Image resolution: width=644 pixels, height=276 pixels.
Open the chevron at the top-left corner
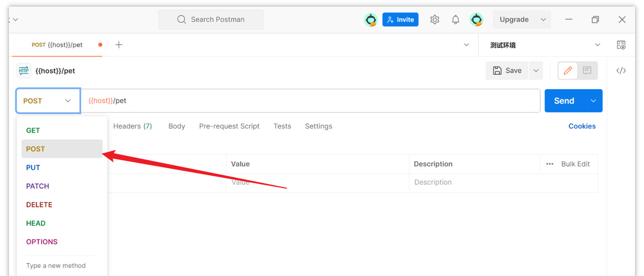15,20
